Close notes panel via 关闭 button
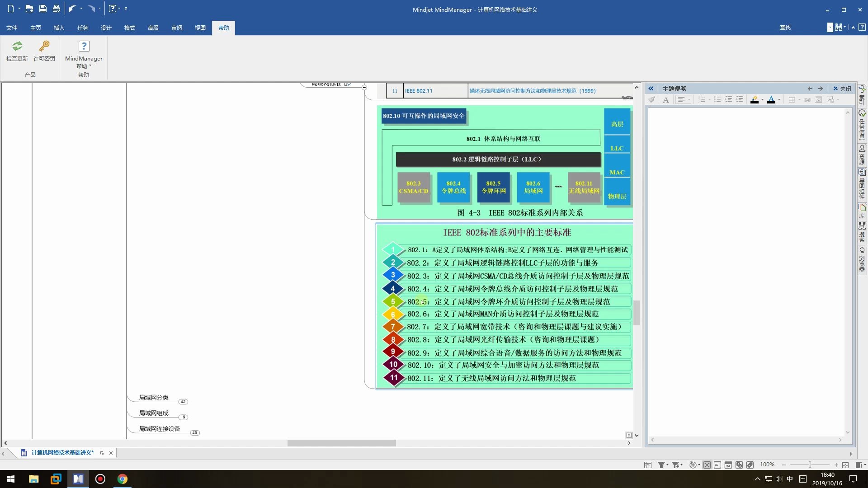Viewport: 868px width, 488px height. pos(842,89)
